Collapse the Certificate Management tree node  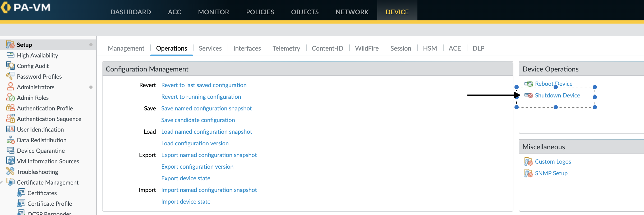2,182
